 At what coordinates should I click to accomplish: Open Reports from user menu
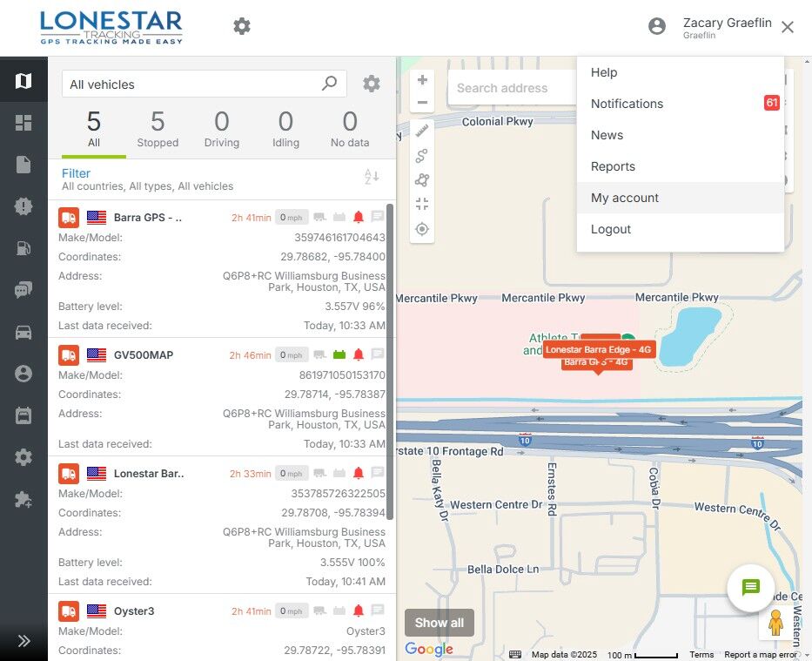pos(680,166)
